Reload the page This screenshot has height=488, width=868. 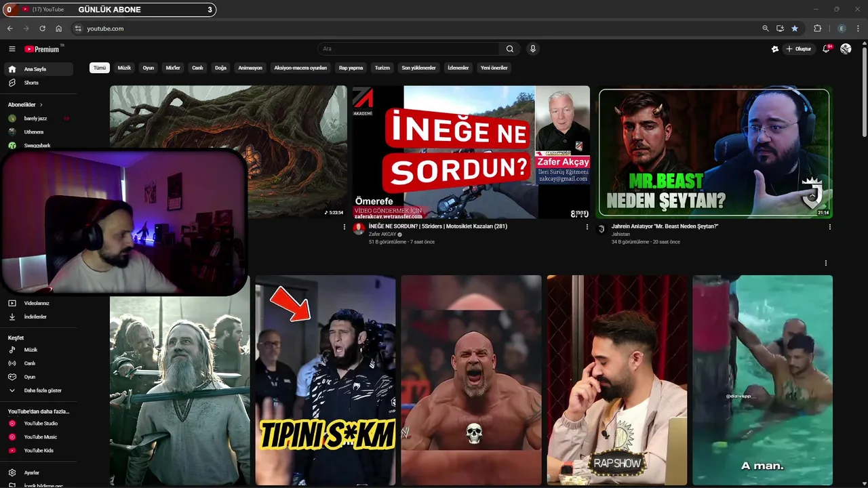(x=42, y=28)
